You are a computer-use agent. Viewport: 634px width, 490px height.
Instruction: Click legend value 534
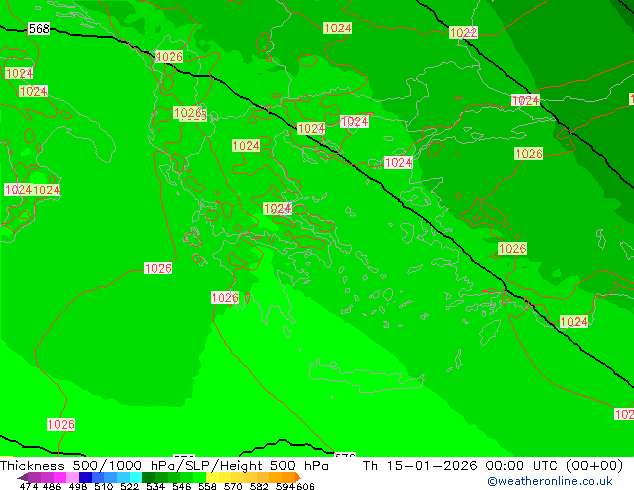click(155, 486)
